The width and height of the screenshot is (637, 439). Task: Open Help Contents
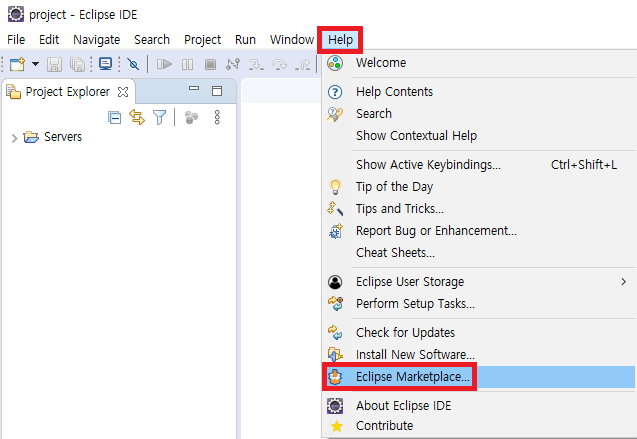pos(479,92)
